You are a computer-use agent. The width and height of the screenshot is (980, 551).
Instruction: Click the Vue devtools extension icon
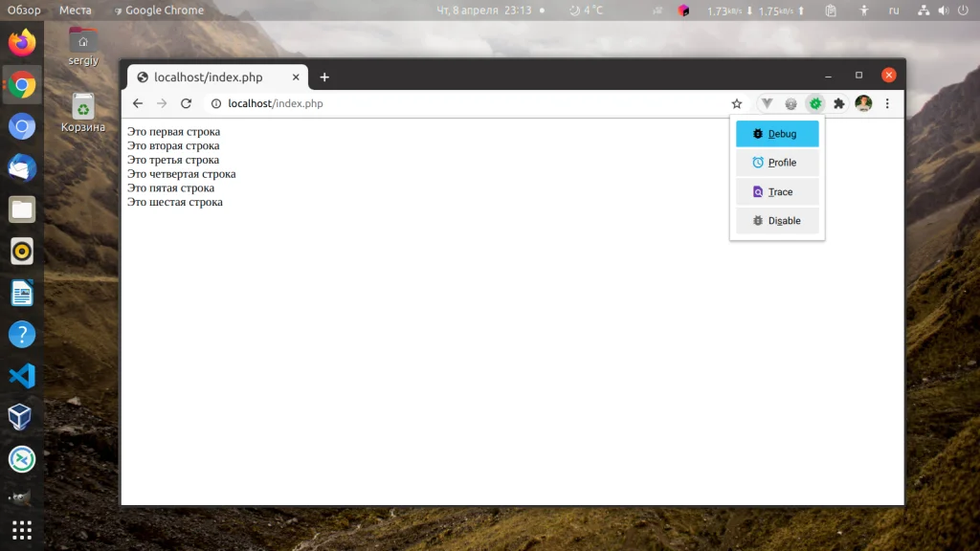[767, 103]
